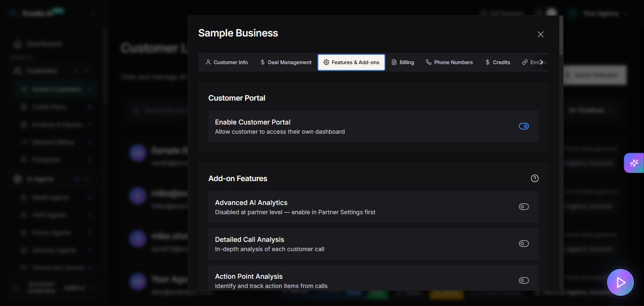644x306 pixels.
Task: Click 'Allow customer to access their own dashboard'
Action: (x=280, y=132)
